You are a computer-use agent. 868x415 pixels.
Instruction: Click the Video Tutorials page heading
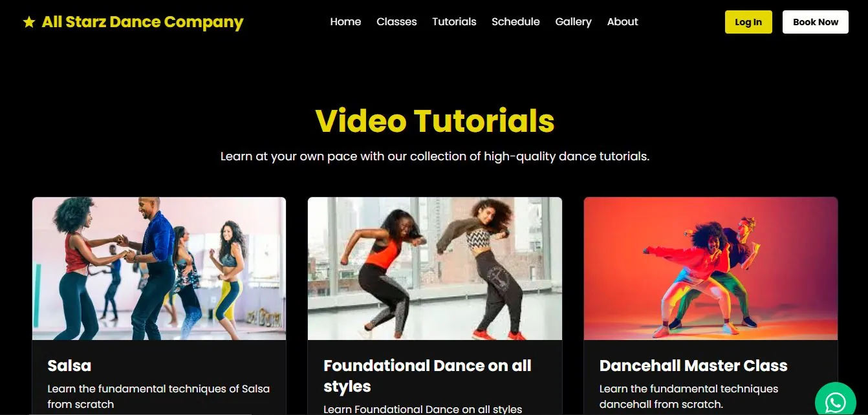coord(435,120)
